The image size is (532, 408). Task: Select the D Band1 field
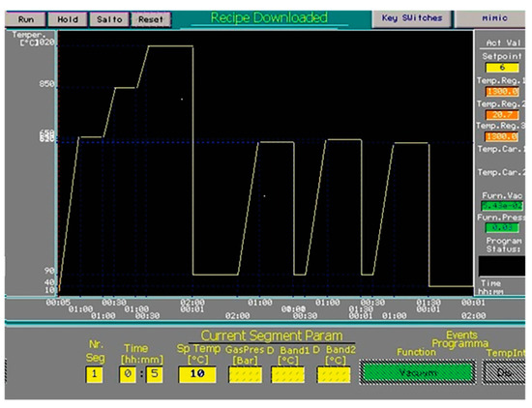(287, 375)
